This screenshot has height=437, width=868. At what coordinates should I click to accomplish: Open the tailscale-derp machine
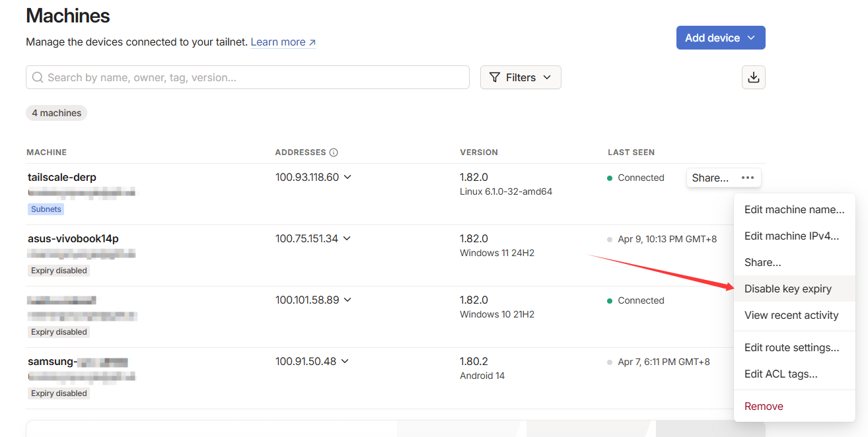coord(62,177)
